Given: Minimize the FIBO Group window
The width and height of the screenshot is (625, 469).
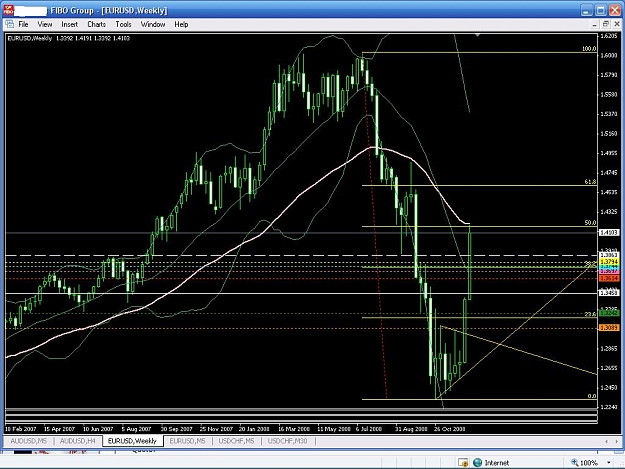Looking at the screenshot, I should [586, 10].
